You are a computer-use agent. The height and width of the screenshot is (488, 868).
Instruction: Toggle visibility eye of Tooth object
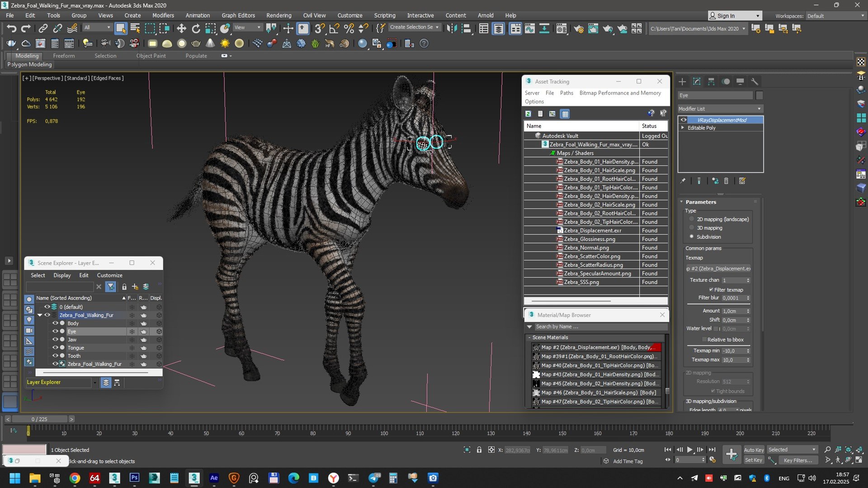coord(55,356)
